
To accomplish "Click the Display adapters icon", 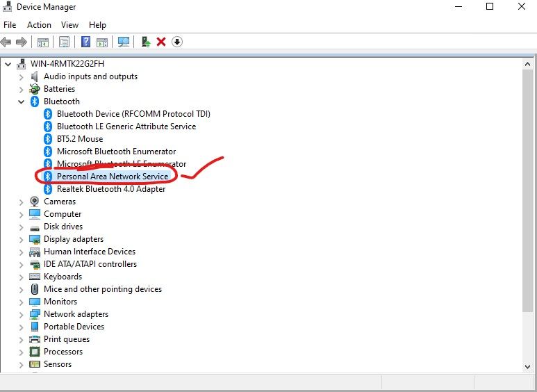I will (x=35, y=239).
